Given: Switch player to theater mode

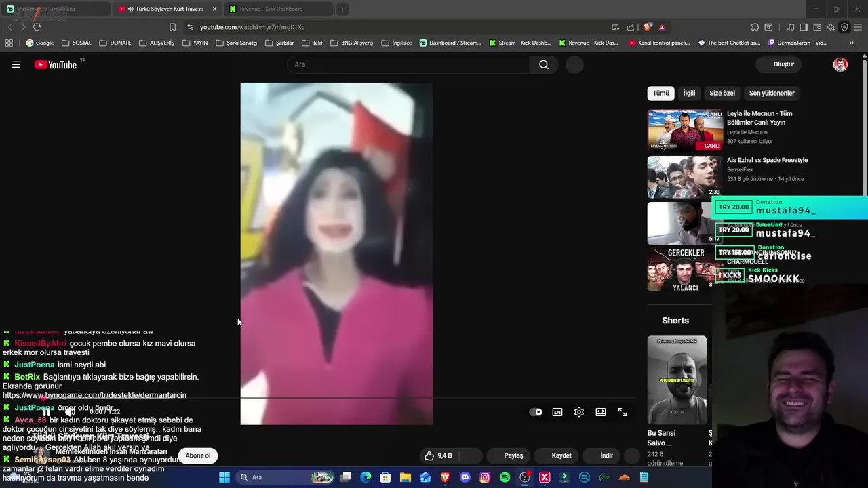Looking at the screenshot, I should coord(601,412).
